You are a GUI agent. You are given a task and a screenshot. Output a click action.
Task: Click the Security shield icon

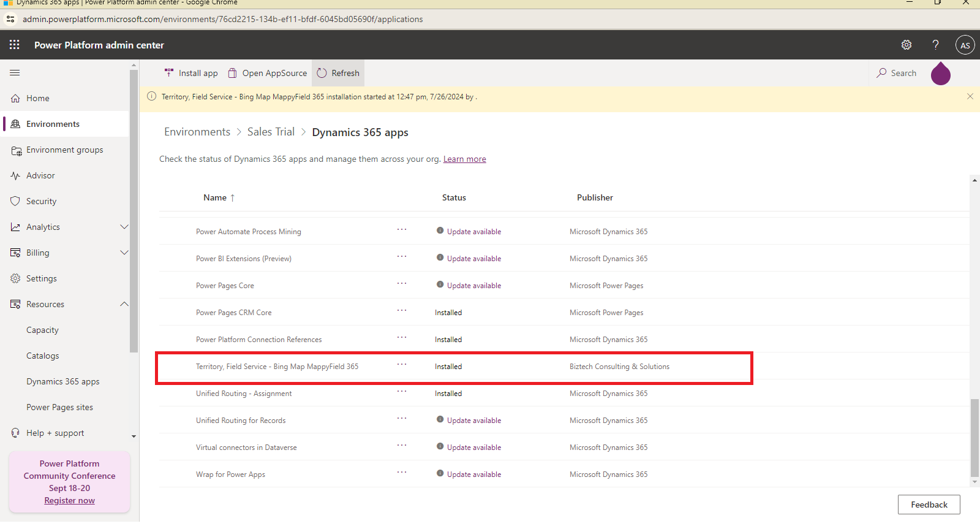(x=15, y=201)
